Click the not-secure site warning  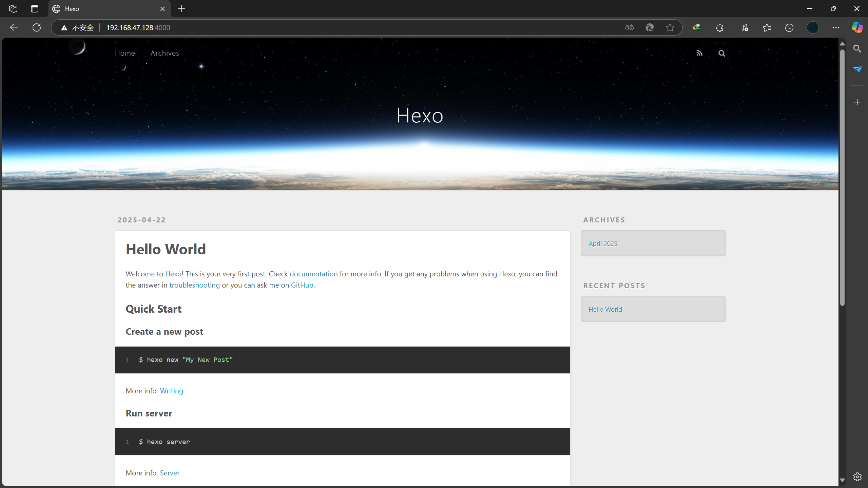pyautogui.click(x=77, y=27)
